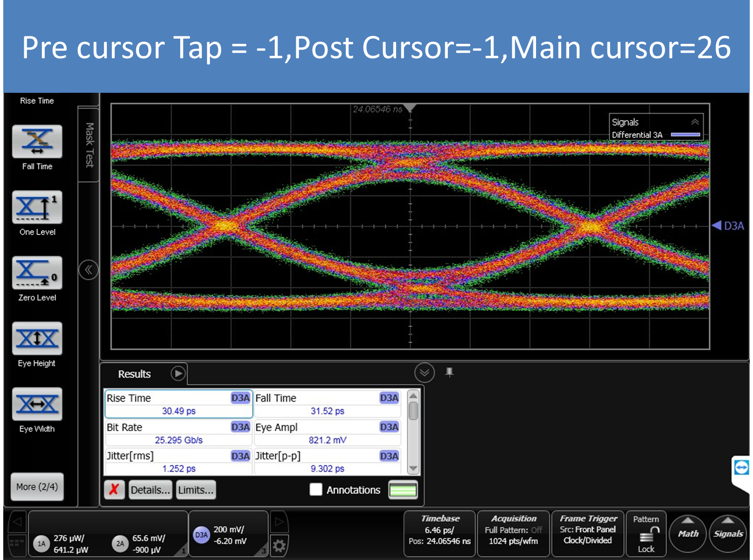Image resolution: width=753 pixels, height=560 pixels.
Task: Toggle channel 1A button
Action: tap(41, 543)
